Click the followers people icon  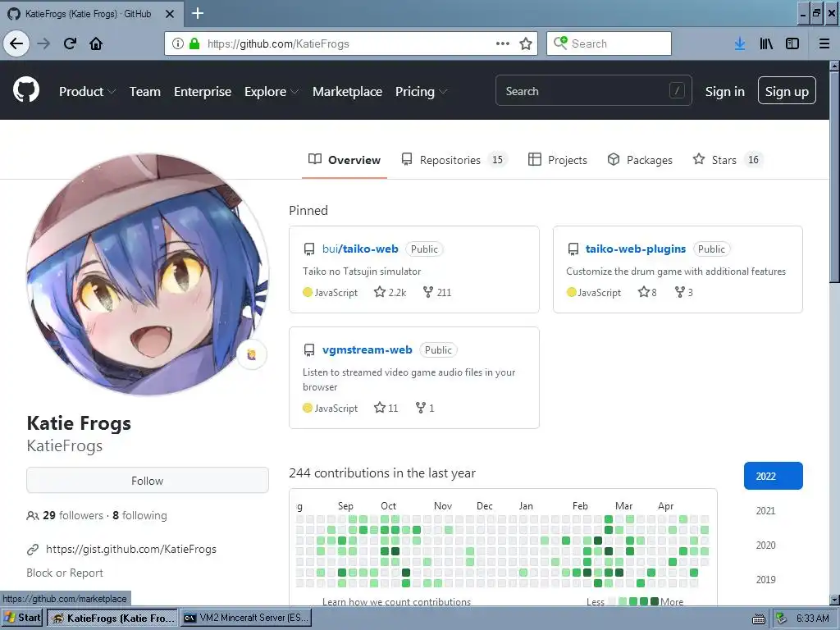point(33,516)
